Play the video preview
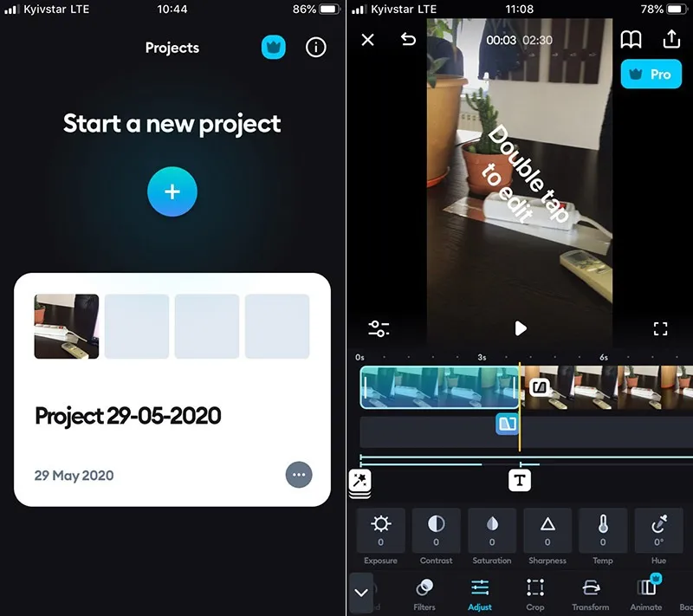 click(521, 327)
